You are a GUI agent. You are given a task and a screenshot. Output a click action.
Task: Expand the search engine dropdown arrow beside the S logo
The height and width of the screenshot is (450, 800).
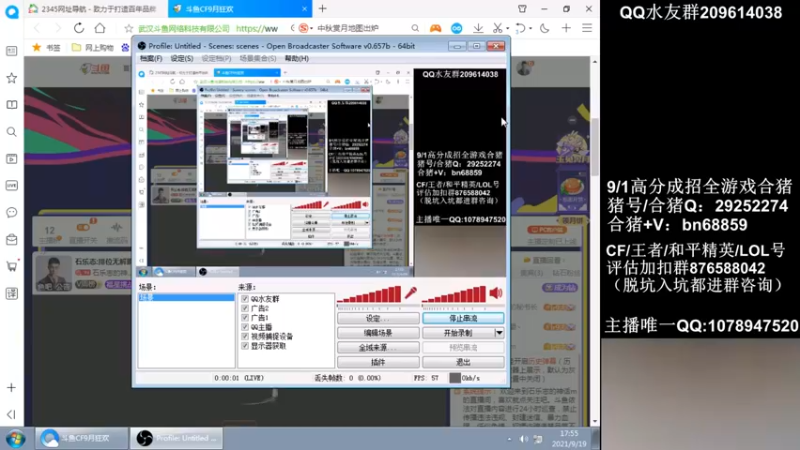point(311,29)
